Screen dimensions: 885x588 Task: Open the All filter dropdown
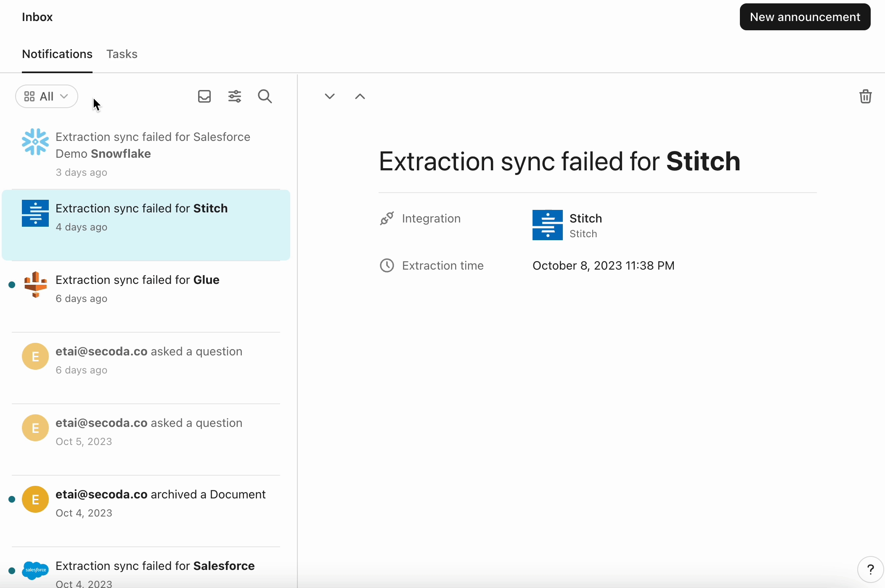coord(47,96)
